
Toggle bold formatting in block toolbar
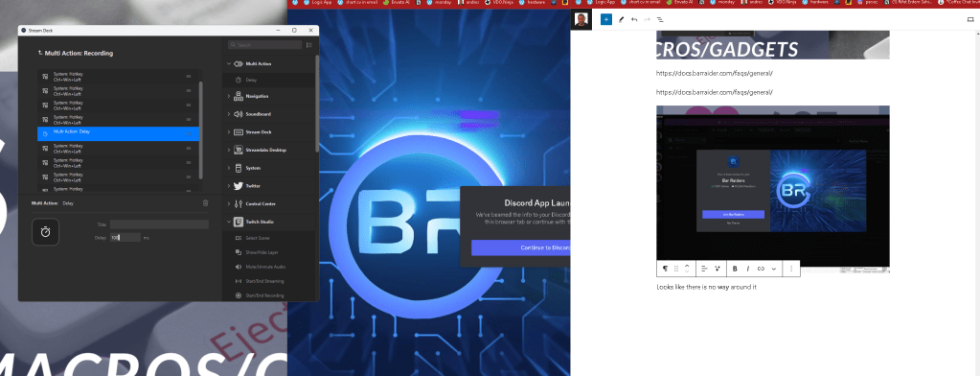(735, 269)
